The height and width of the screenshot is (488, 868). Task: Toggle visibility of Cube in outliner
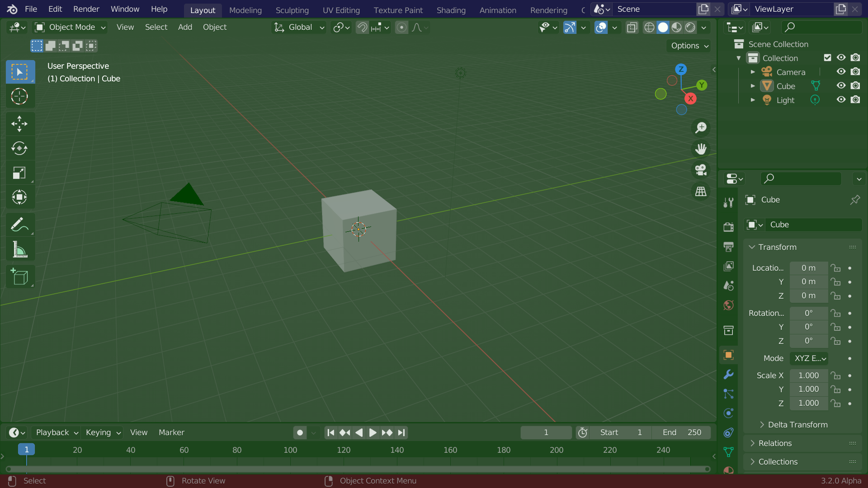tap(840, 85)
